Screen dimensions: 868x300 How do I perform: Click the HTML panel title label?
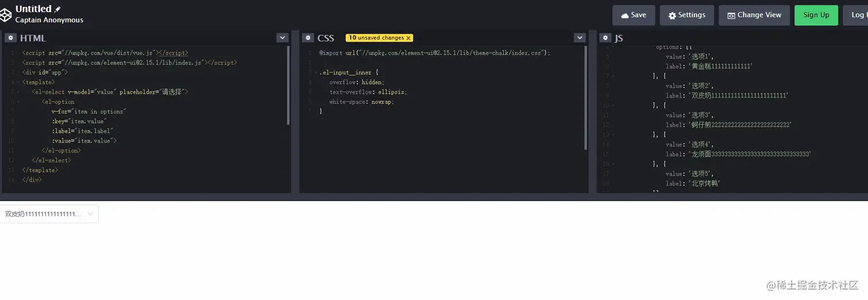point(33,38)
